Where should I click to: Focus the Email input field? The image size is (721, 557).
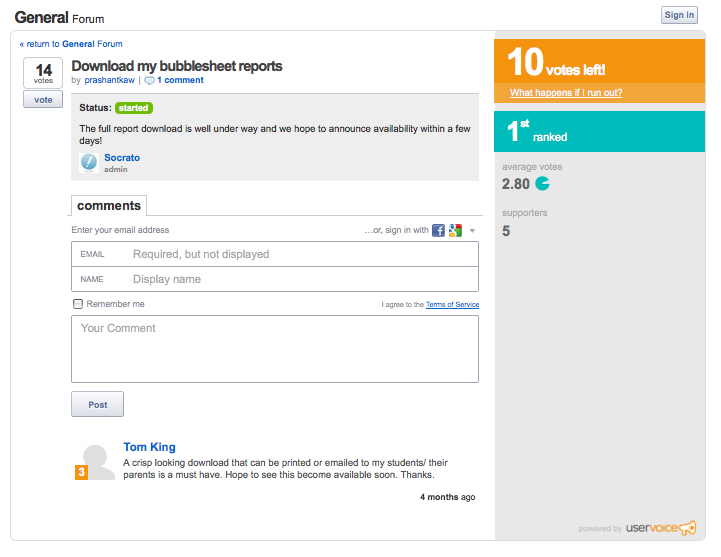click(275, 254)
